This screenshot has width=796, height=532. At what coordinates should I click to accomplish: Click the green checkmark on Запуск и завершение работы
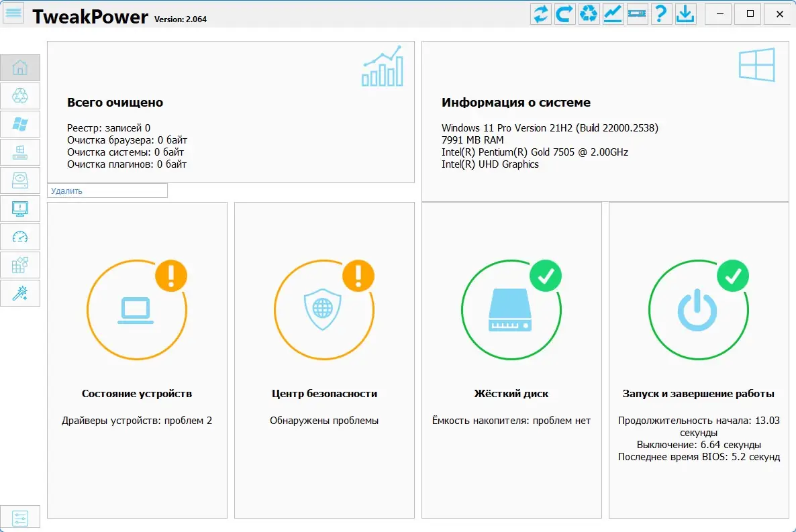coord(733,276)
